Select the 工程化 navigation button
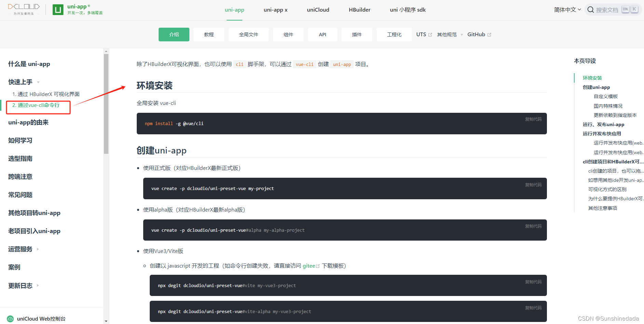Image resolution: width=644 pixels, height=324 pixels. click(x=394, y=35)
